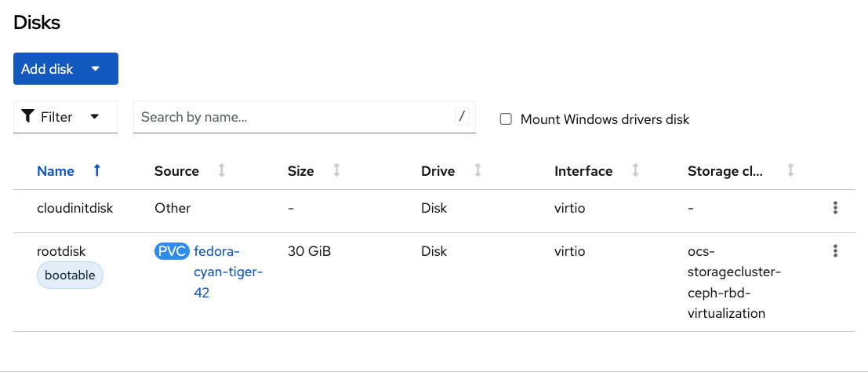Click the PVC badge in rootdisk row

[172, 251]
